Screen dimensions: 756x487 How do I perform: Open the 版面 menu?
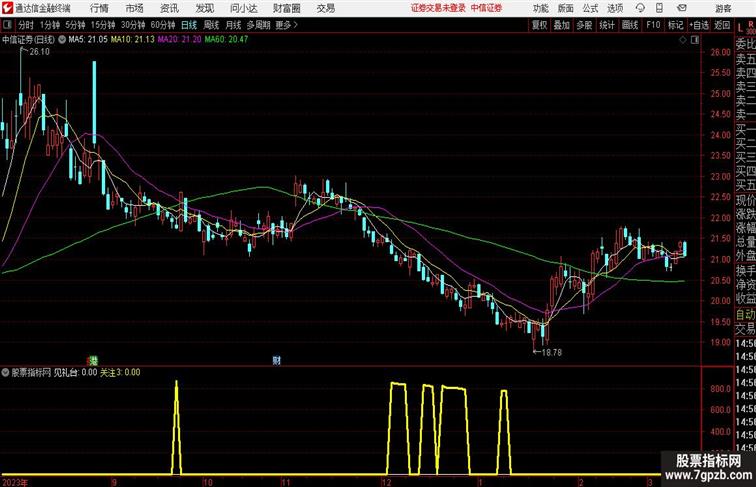click(566, 8)
